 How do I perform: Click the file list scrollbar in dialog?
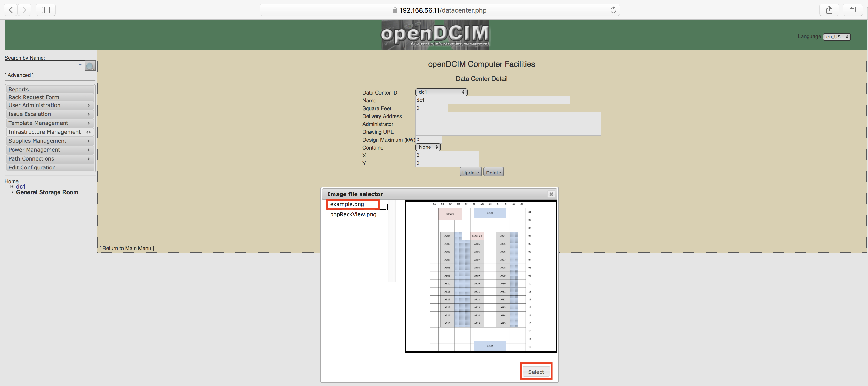point(391,241)
